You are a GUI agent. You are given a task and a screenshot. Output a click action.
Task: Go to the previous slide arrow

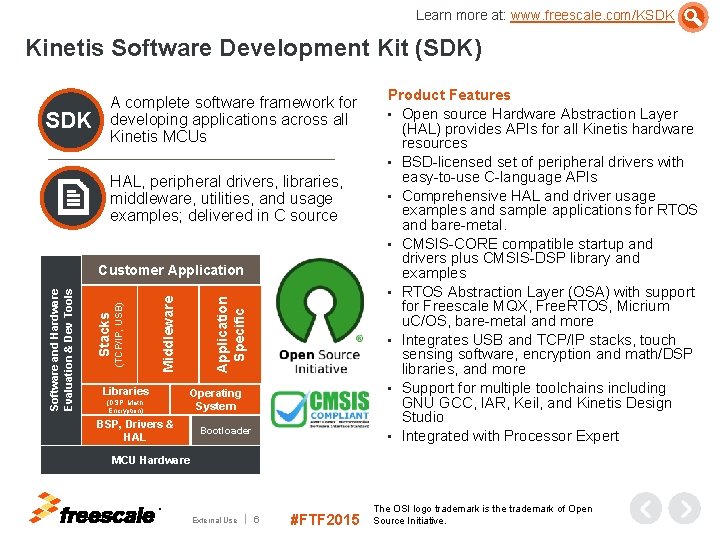pyautogui.click(x=646, y=508)
